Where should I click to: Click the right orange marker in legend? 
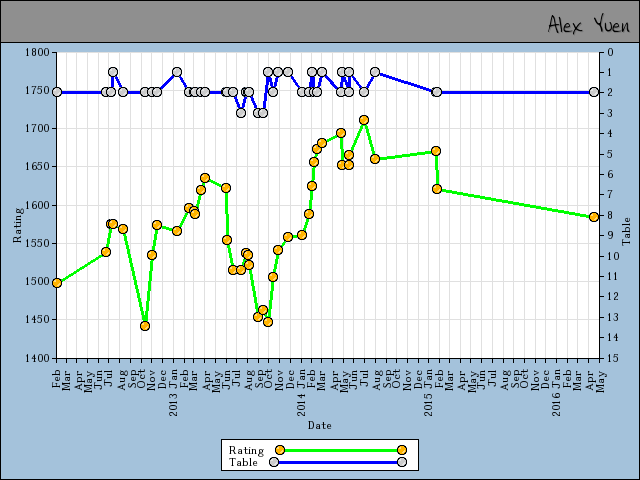(401, 450)
